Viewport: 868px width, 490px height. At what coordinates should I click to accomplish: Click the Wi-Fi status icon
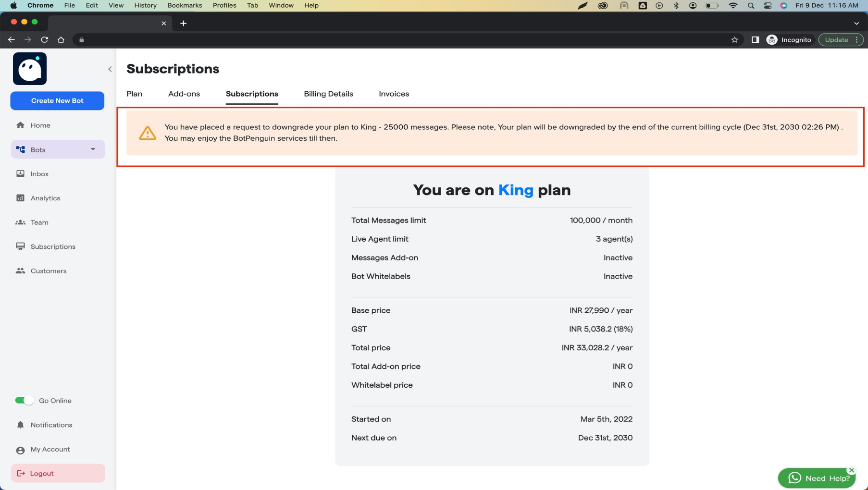(x=733, y=5)
